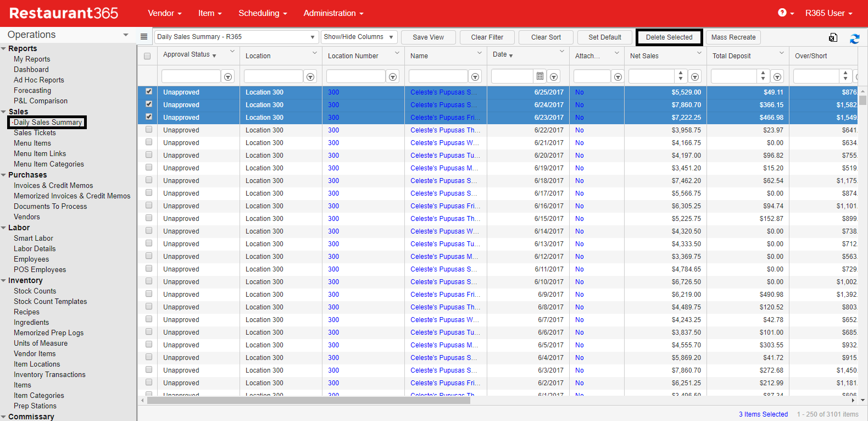The image size is (868, 421).
Task: Open Net Sales filter funnel icon
Action: tap(695, 76)
